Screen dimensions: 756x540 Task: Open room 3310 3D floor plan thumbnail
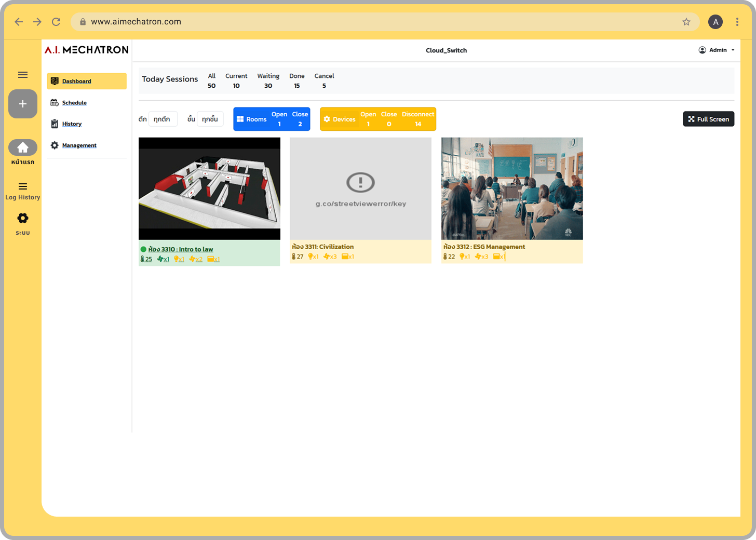tap(209, 188)
